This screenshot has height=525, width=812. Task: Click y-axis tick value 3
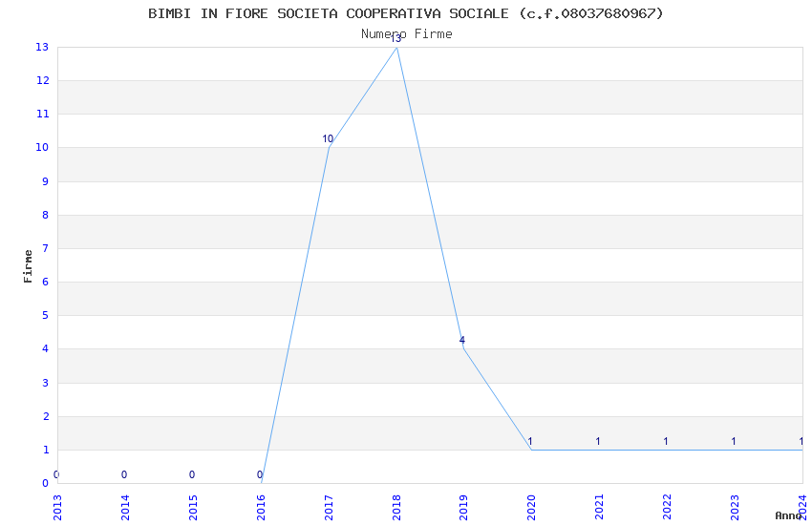coord(46,383)
